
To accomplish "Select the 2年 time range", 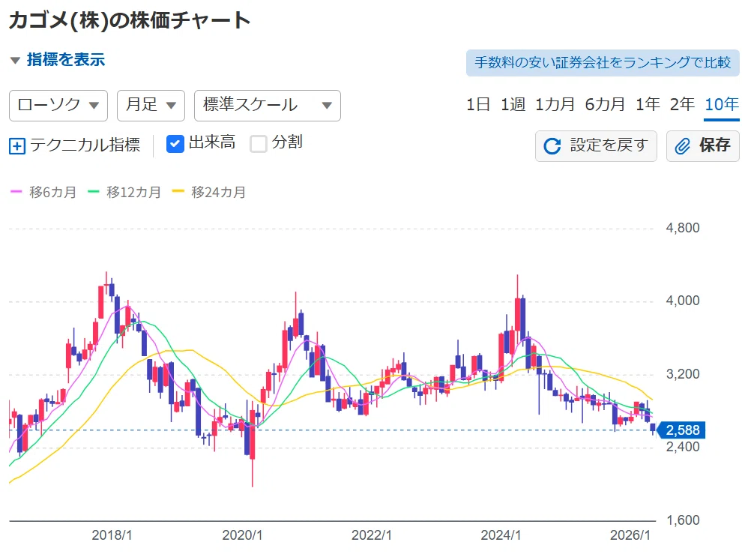I will 682,104.
